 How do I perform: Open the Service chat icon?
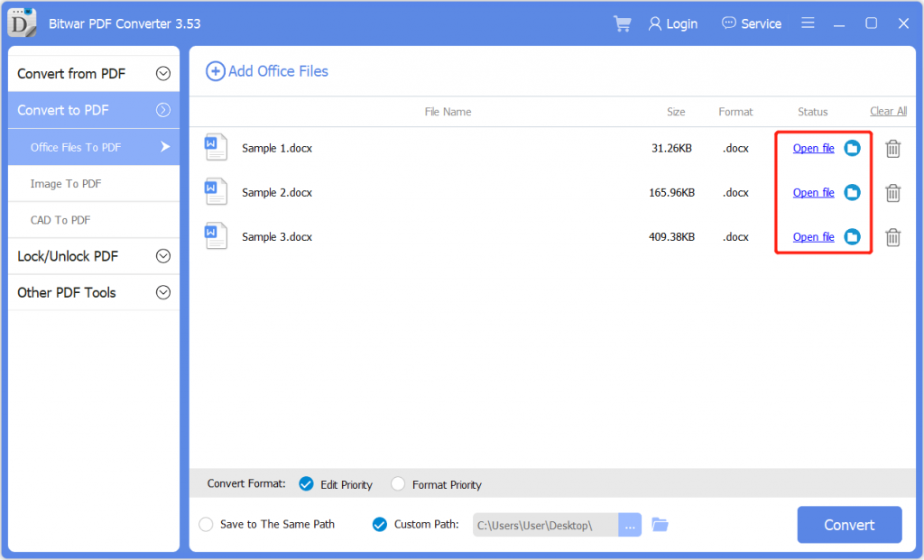727,23
